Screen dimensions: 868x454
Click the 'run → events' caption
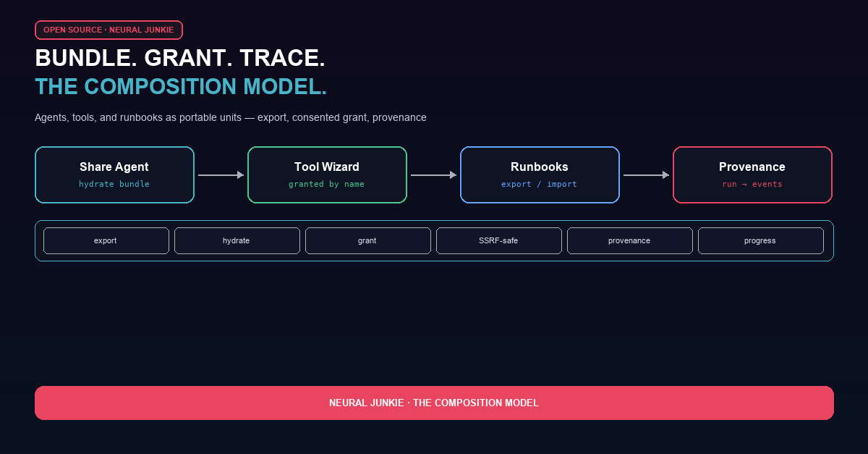click(x=752, y=184)
